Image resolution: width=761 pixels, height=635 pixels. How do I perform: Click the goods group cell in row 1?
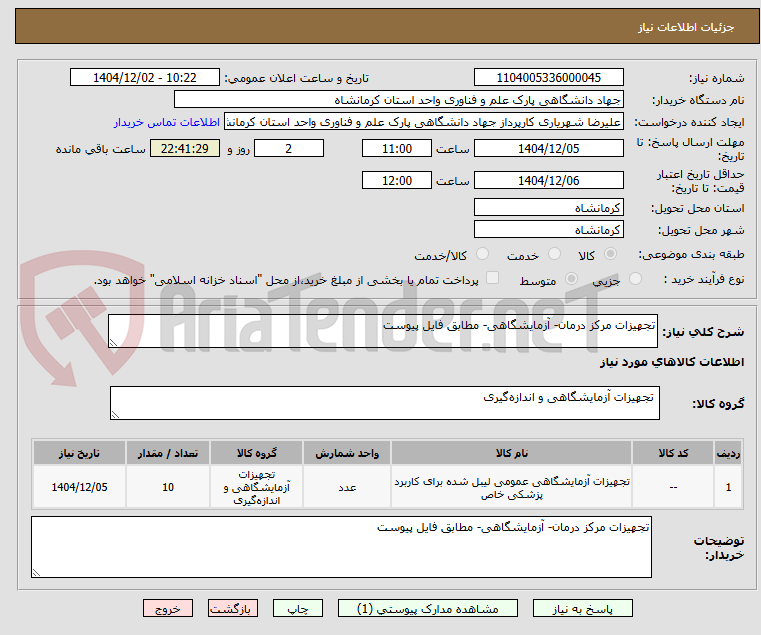tap(256, 487)
